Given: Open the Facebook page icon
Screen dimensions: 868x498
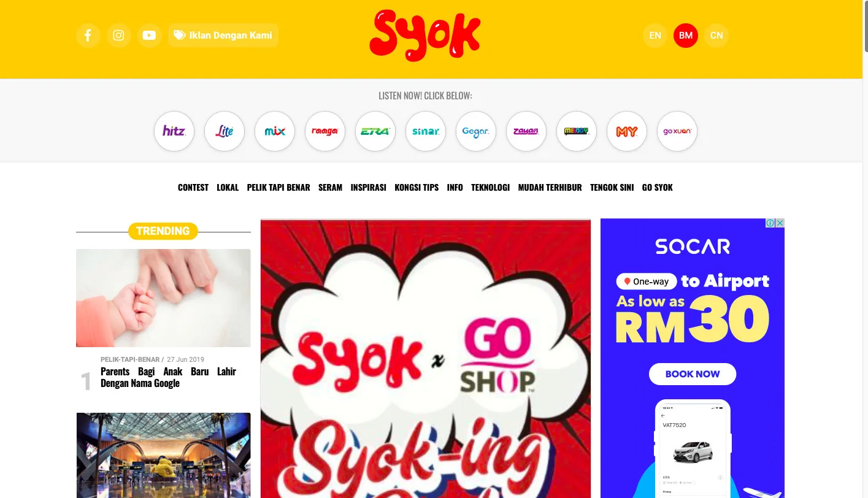Looking at the screenshot, I should [88, 36].
